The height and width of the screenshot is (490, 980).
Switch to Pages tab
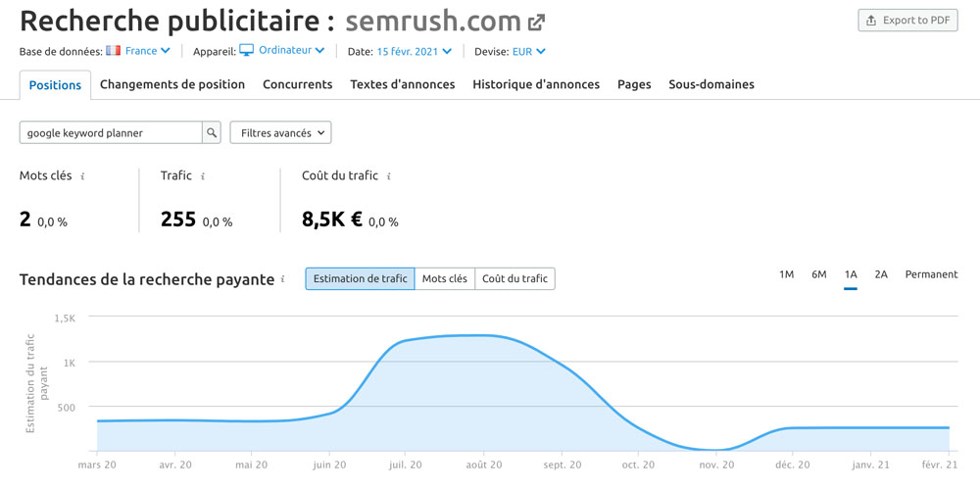634,84
